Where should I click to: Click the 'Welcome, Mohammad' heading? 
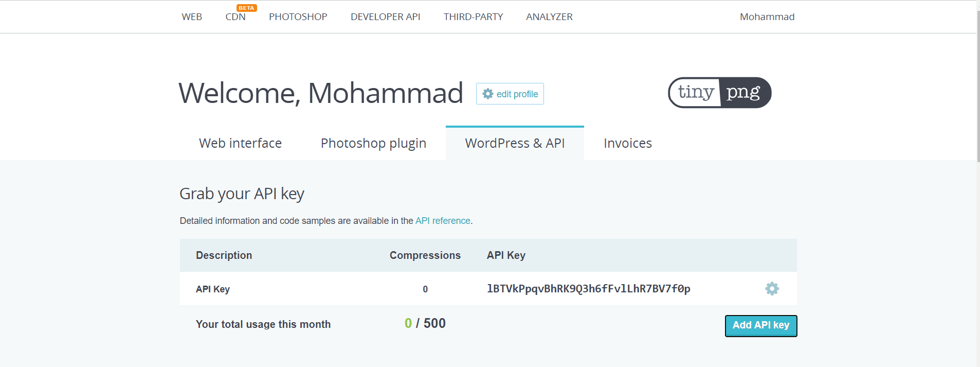click(321, 93)
